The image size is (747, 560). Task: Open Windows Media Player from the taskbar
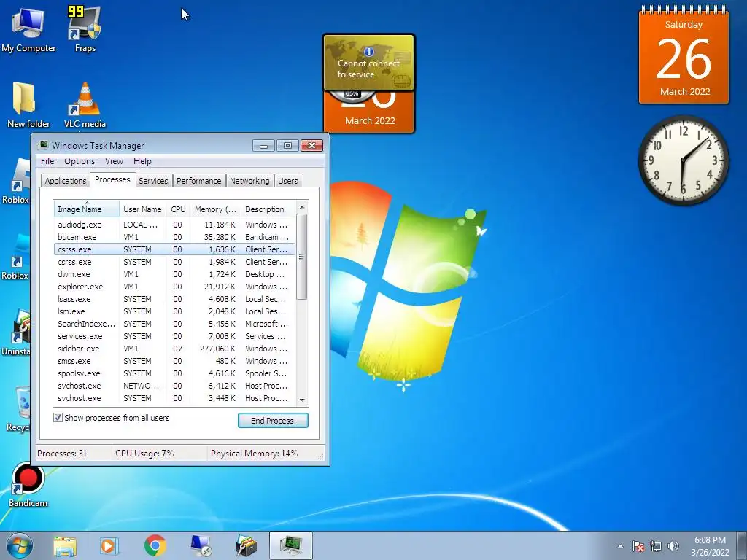point(109,546)
